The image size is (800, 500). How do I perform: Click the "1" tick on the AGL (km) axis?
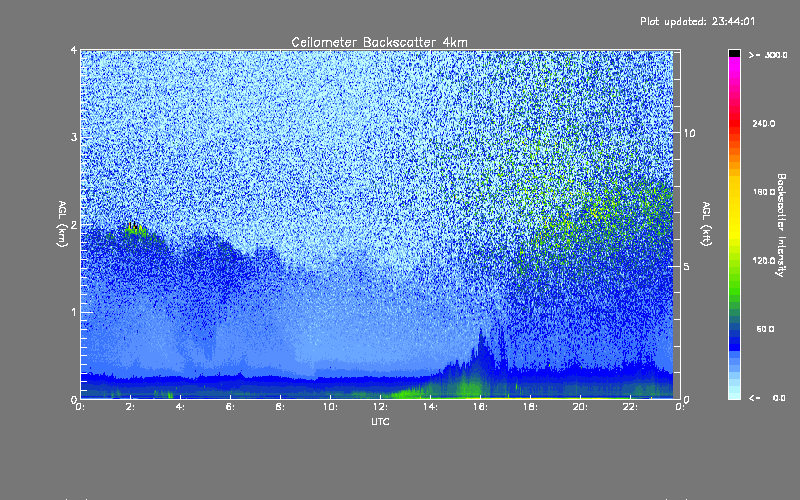pyautogui.click(x=74, y=312)
